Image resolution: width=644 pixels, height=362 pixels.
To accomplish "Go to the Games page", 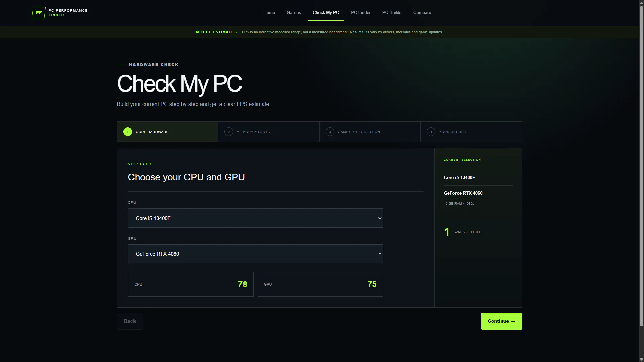I will (293, 13).
